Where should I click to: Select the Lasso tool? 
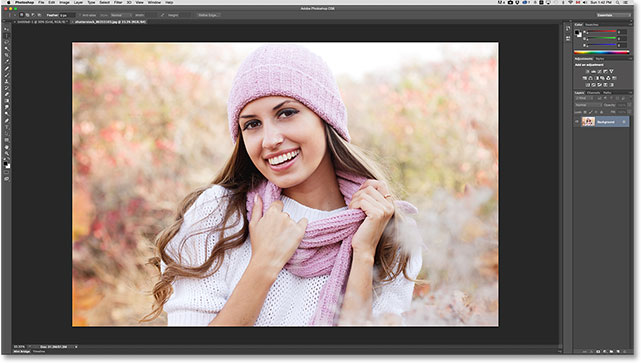pyautogui.click(x=7, y=42)
